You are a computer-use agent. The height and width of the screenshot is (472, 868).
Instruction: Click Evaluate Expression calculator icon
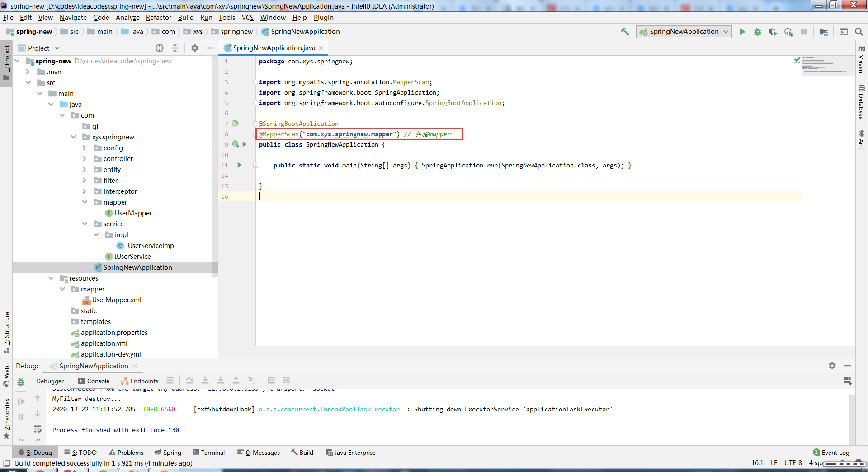click(x=271, y=381)
